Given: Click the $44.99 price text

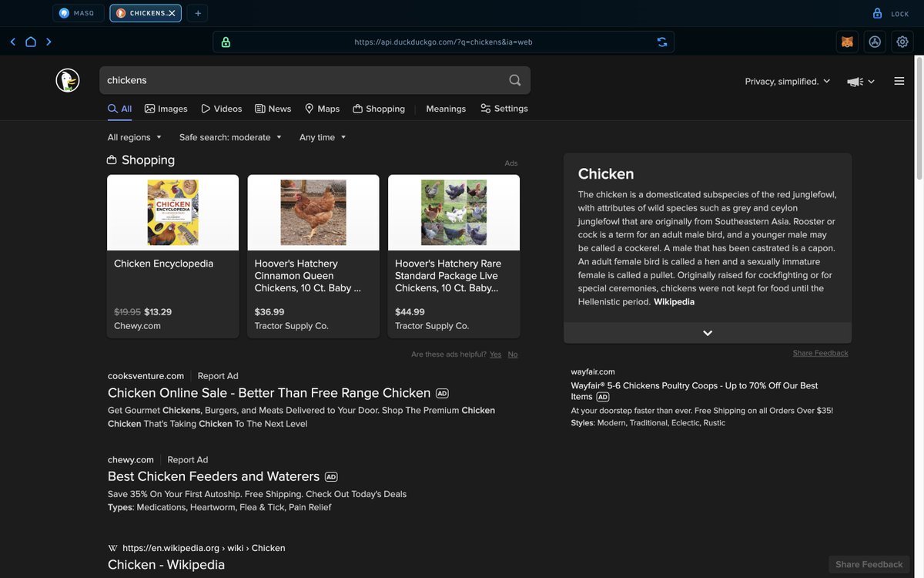Looking at the screenshot, I should pyautogui.click(x=410, y=312).
